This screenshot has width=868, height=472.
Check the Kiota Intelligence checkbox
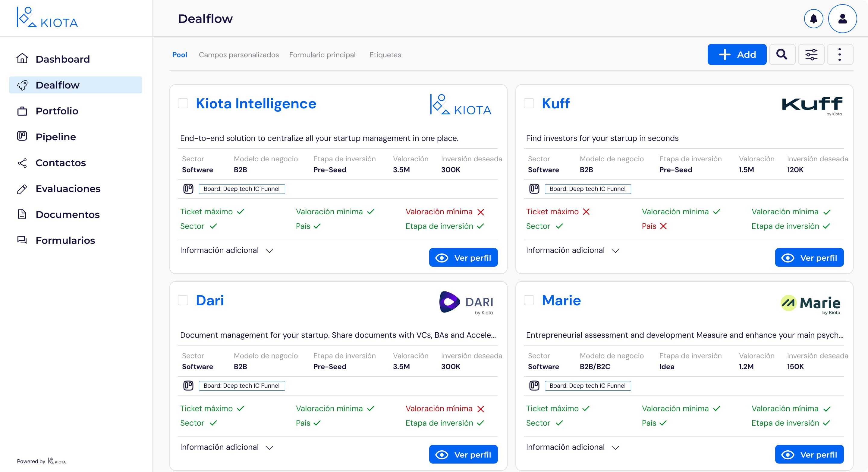coord(183,103)
